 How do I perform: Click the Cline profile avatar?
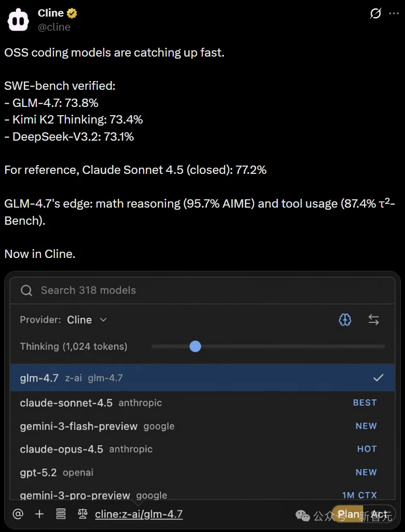point(18,19)
